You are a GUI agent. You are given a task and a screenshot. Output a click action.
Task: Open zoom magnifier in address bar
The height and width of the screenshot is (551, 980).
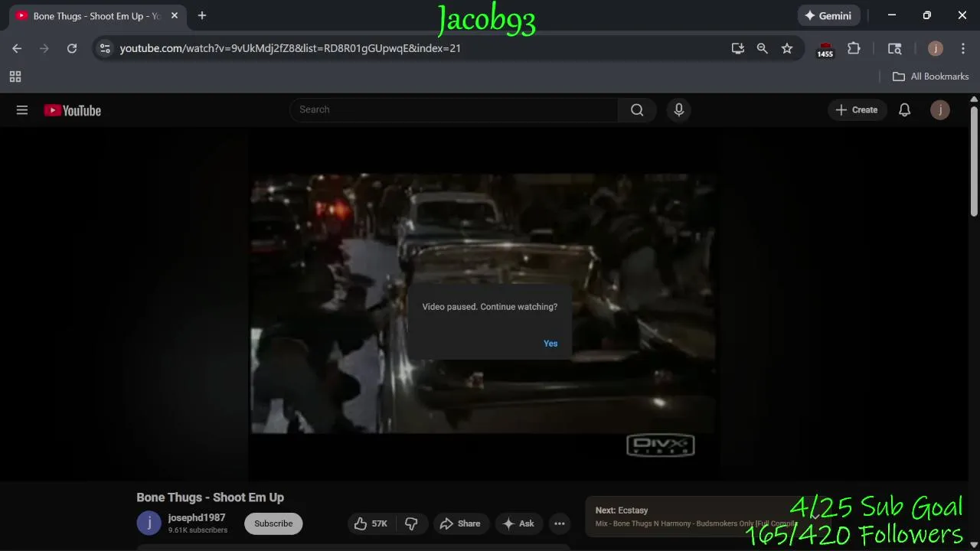coord(763,48)
